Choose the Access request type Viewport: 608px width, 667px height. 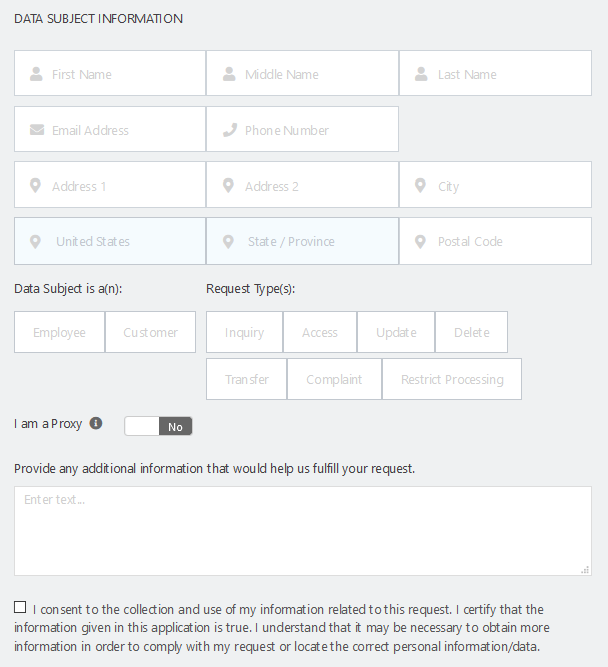(320, 332)
